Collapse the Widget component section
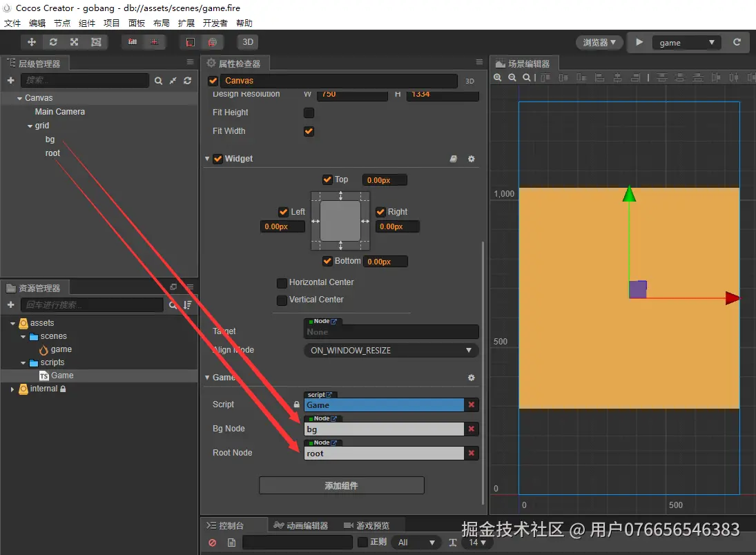The height and width of the screenshot is (555, 756). tap(207, 159)
